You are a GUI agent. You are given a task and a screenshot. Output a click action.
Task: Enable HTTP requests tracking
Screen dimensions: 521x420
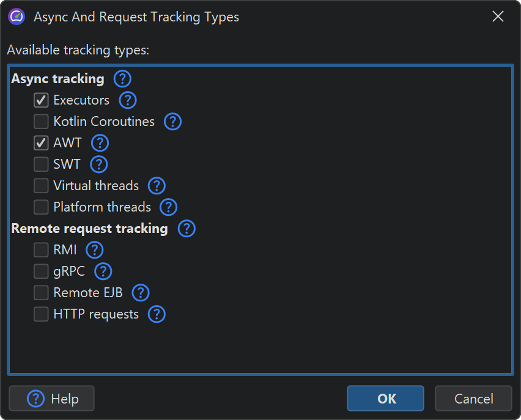click(41, 314)
